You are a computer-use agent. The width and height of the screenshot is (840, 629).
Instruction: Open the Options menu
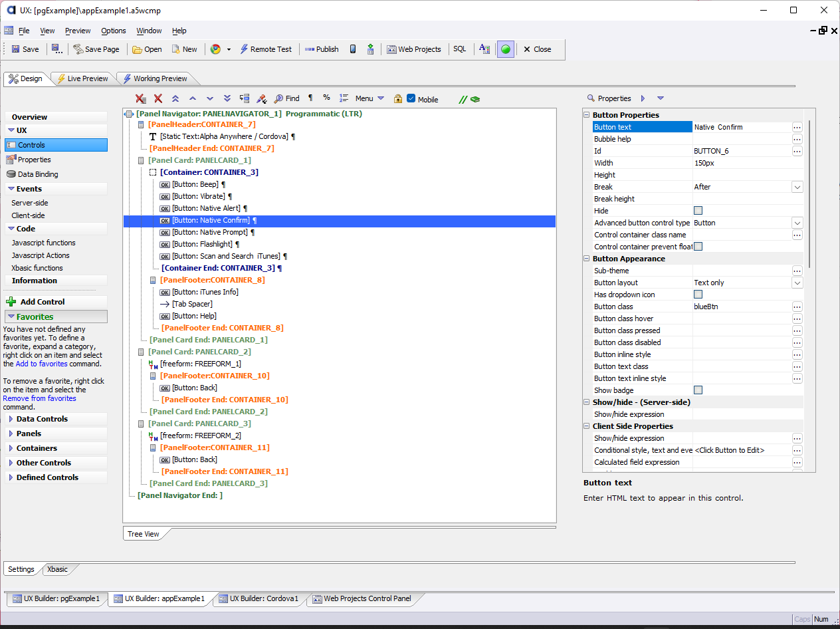tap(114, 31)
